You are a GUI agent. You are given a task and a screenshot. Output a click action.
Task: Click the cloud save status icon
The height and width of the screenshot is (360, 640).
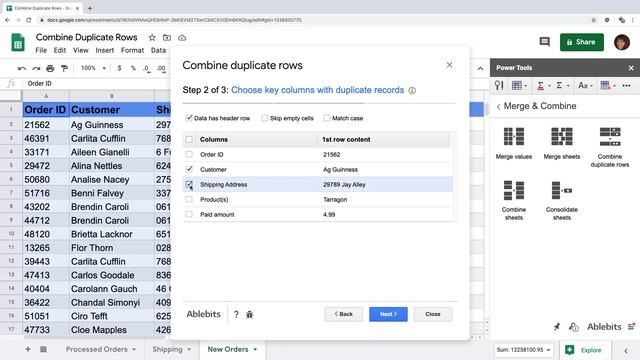[182, 38]
